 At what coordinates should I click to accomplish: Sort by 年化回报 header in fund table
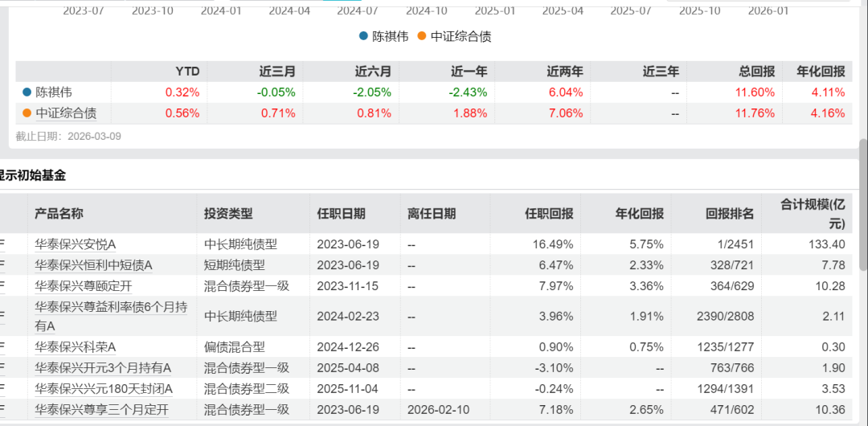(640, 214)
